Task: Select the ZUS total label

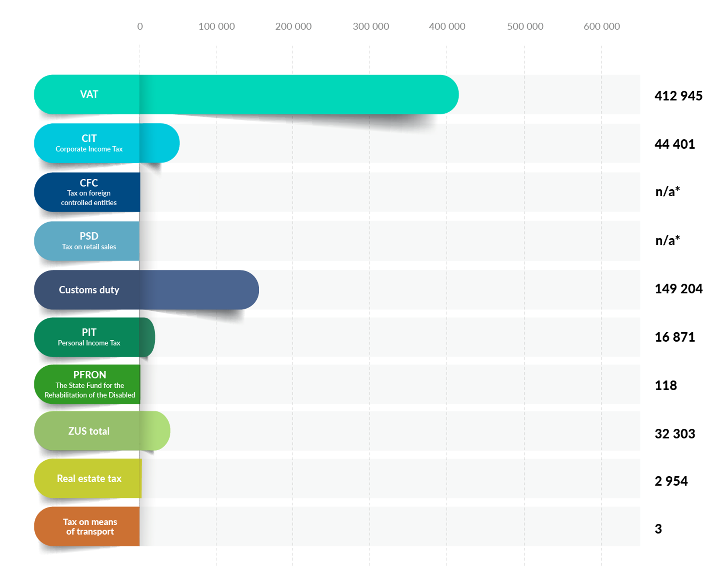Action: tap(89, 431)
